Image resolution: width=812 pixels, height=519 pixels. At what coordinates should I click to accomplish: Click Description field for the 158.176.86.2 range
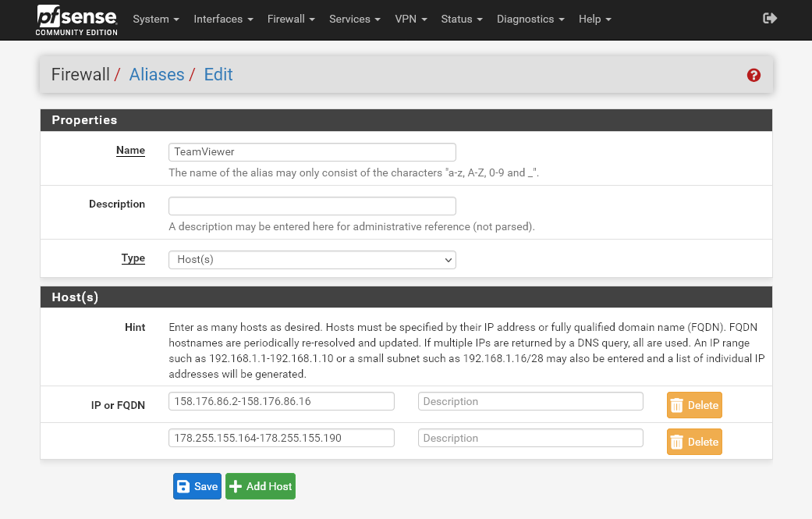(x=530, y=401)
